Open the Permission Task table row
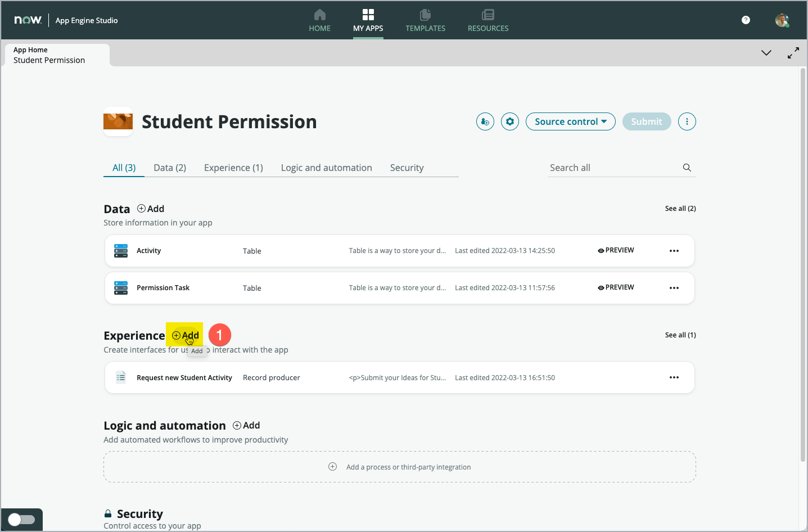This screenshot has height=532, width=808. click(400, 288)
